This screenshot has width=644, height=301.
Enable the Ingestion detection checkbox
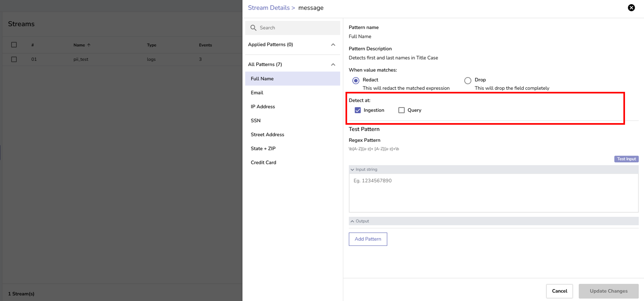click(358, 110)
